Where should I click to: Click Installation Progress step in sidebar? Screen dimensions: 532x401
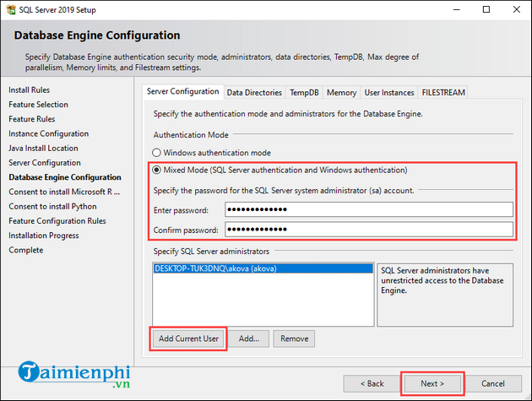44,236
